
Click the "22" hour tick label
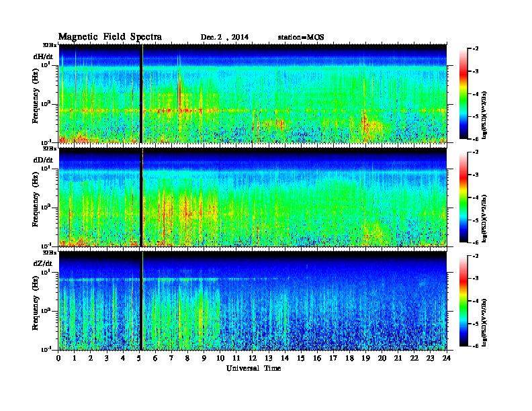click(414, 358)
